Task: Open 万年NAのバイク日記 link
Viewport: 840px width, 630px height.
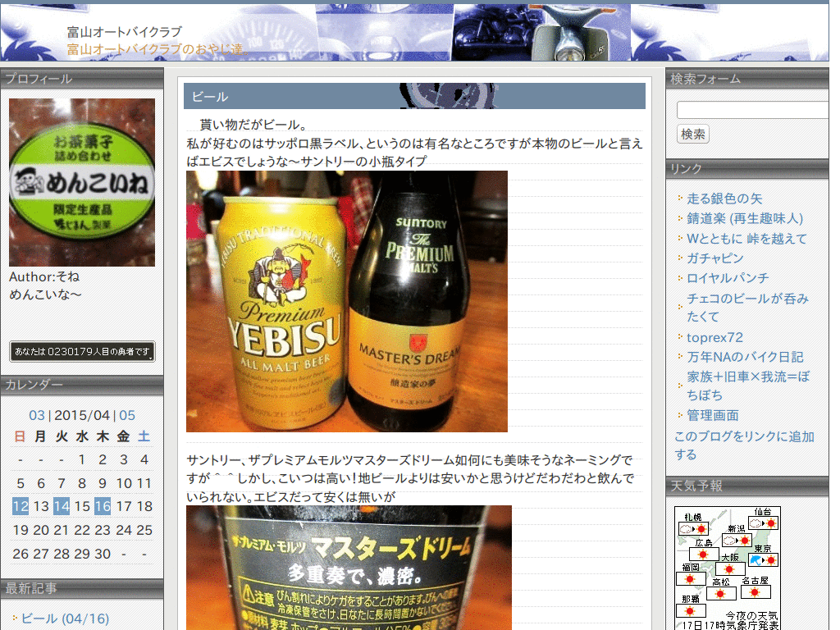Action: click(745, 357)
